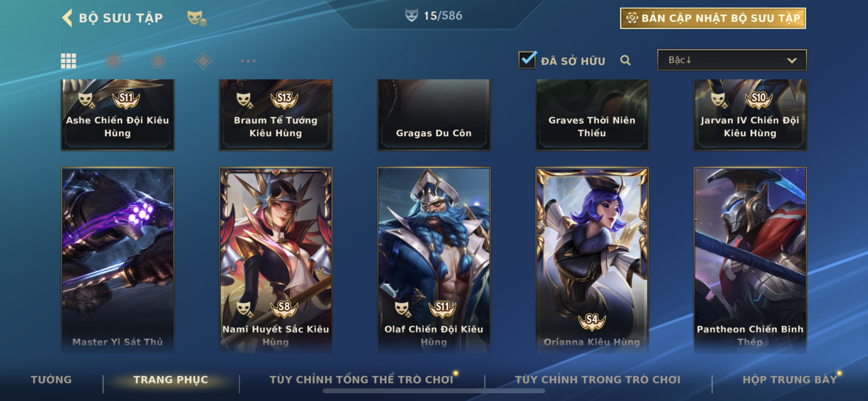Open Tùy Chỉnh Trong Trò Chơi tab
Viewport: 868px width, 401px height.
(x=598, y=380)
